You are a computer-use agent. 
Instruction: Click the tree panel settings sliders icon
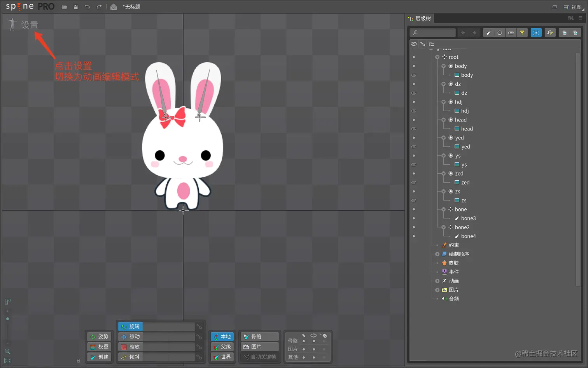click(x=570, y=18)
